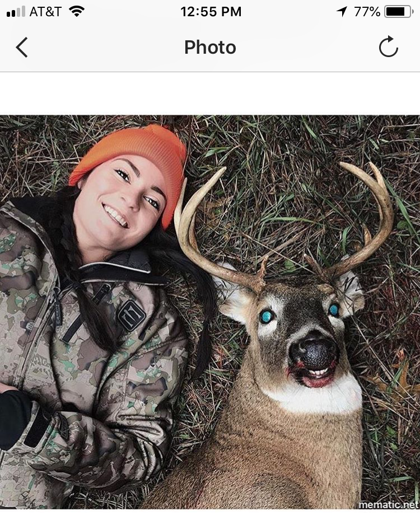Tap the AT&T carrier label

coord(45,12)
